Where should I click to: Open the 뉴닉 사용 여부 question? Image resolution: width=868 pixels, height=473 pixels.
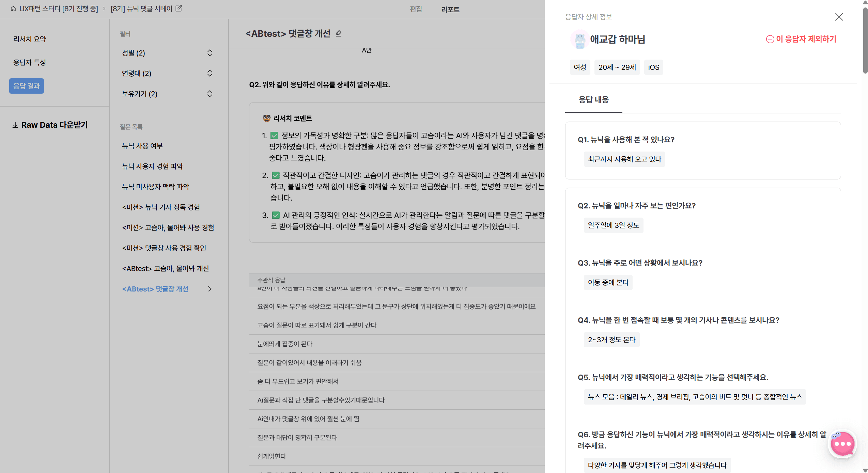tap(142, 146)
